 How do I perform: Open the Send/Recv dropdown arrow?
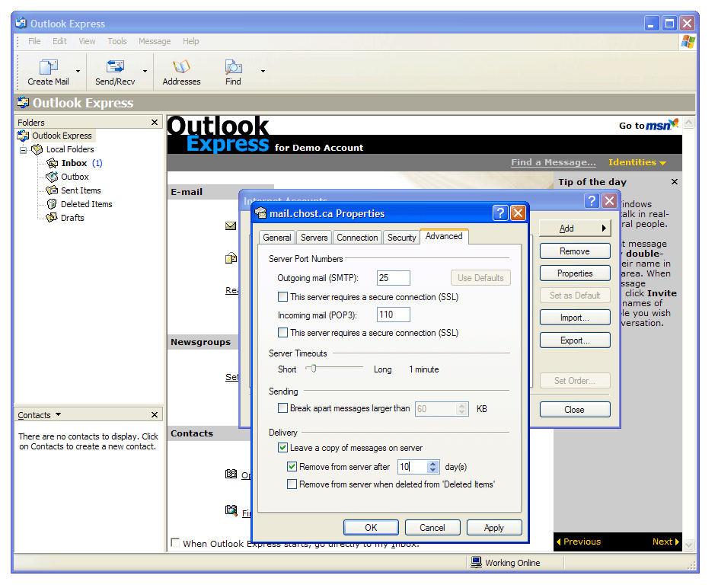click(x=145, y=71)
